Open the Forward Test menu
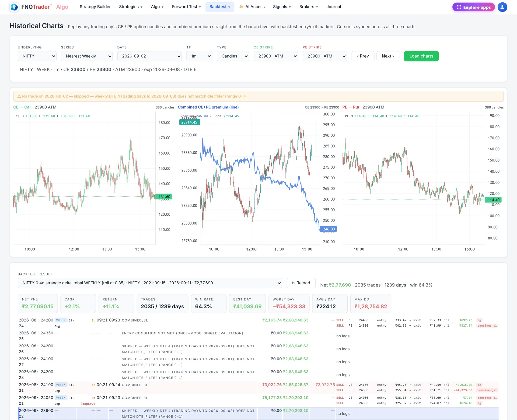517x420 pixels. click(x=186, y=7)
